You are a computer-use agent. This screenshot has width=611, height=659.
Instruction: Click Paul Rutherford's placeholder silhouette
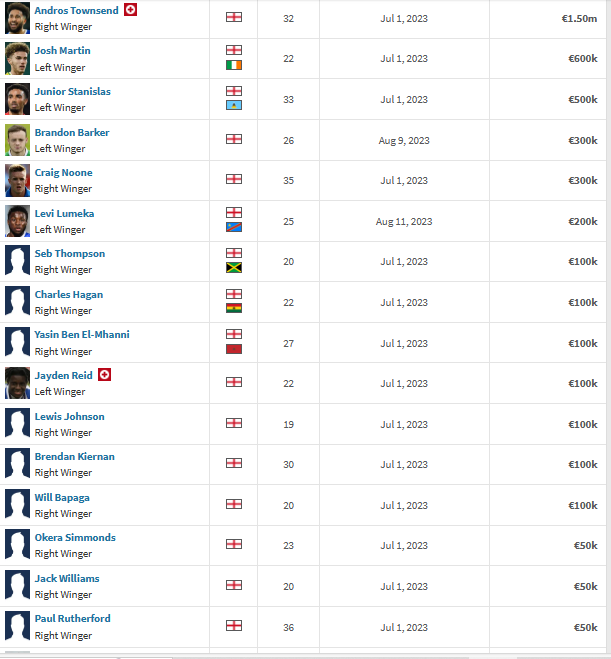(17, 626)
